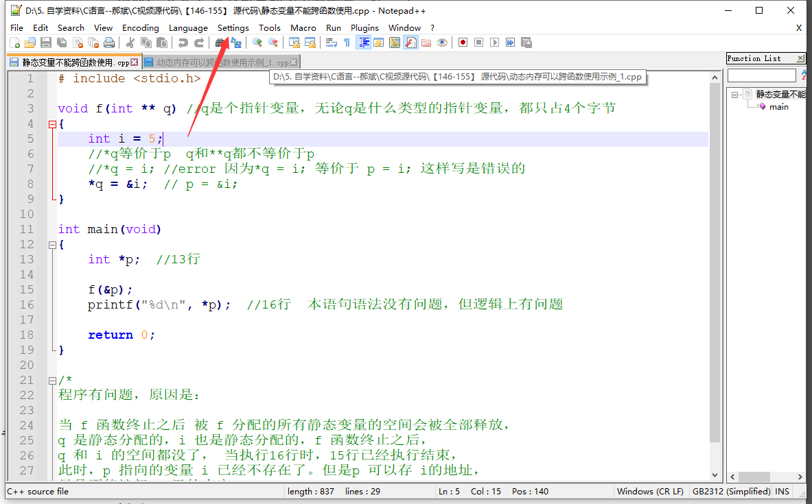Open the ? help menu
This screenshot has width=812, height=504.
pyautogui.click(x=432, y=28)
